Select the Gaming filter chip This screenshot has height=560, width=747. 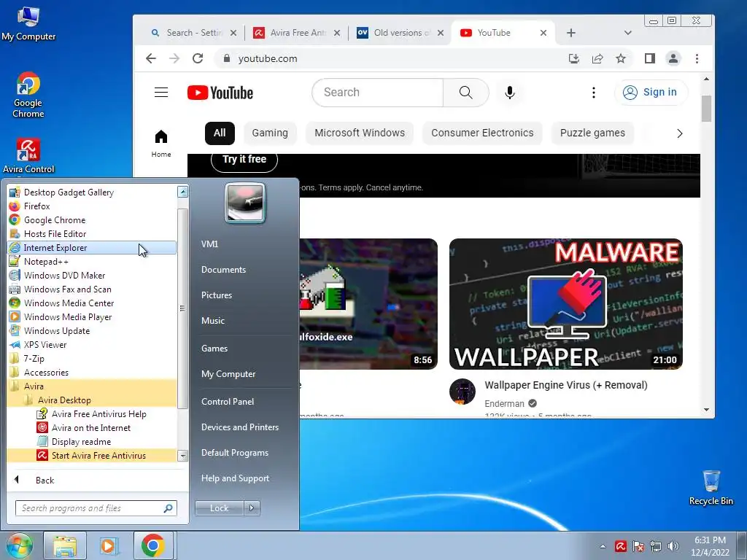point(270,133)
